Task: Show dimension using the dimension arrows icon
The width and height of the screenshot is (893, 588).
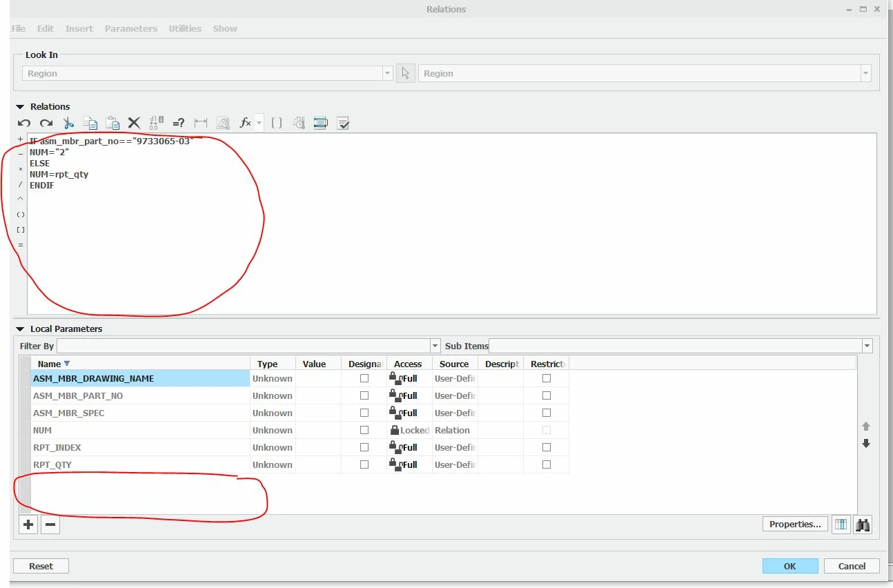Action: [x=201, y=123]
